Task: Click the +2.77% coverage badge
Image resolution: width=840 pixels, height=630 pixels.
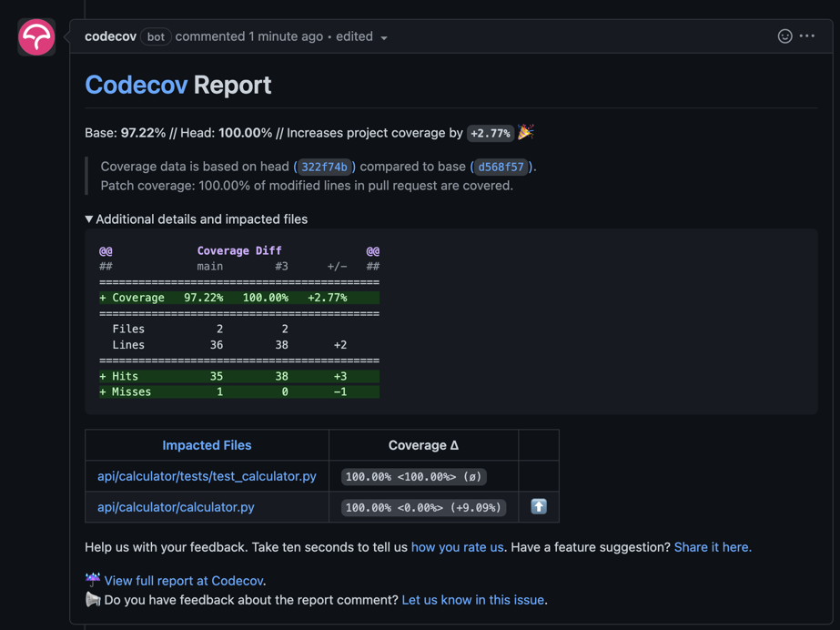Action: pyautogui.click(x=491, y=134)
